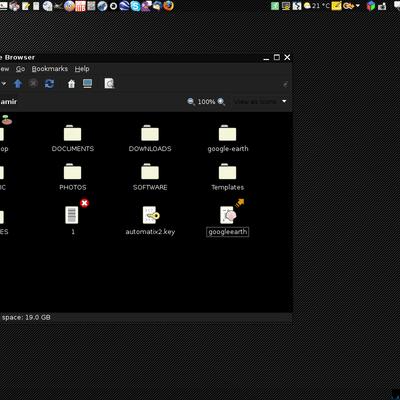Click the free space status bar text

pyautogui.click(x=26, y=317)
